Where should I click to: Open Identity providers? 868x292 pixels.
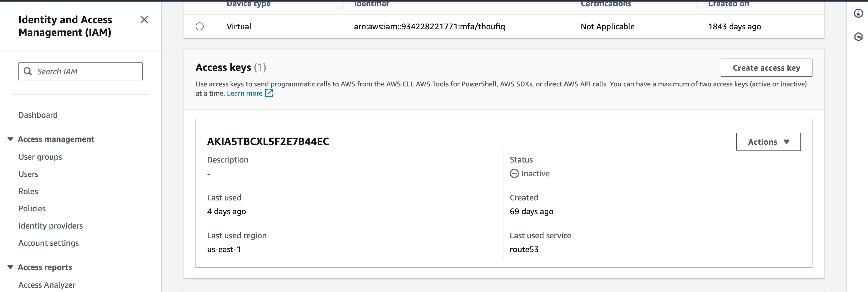point(51,226)
